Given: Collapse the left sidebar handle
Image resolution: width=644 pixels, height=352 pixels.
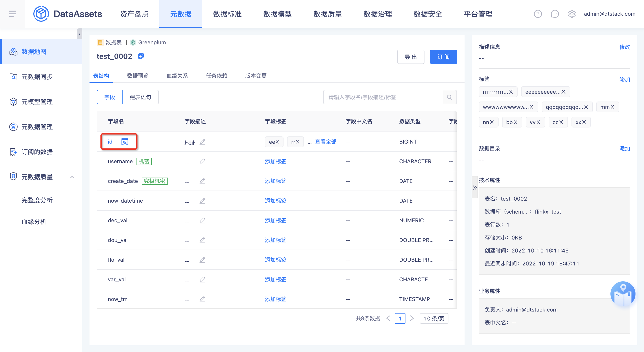Looking at the screenshot, I should click(x=79, y=34).
